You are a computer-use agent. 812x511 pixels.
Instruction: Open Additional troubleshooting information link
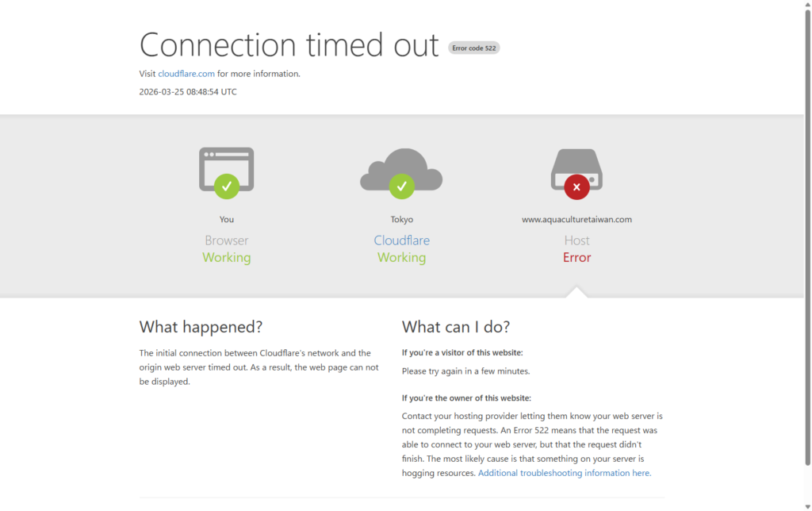pyautogui.click(x=565, y=473)
